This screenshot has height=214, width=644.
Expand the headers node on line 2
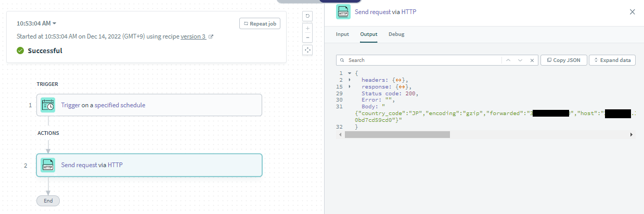click(350, 80)
